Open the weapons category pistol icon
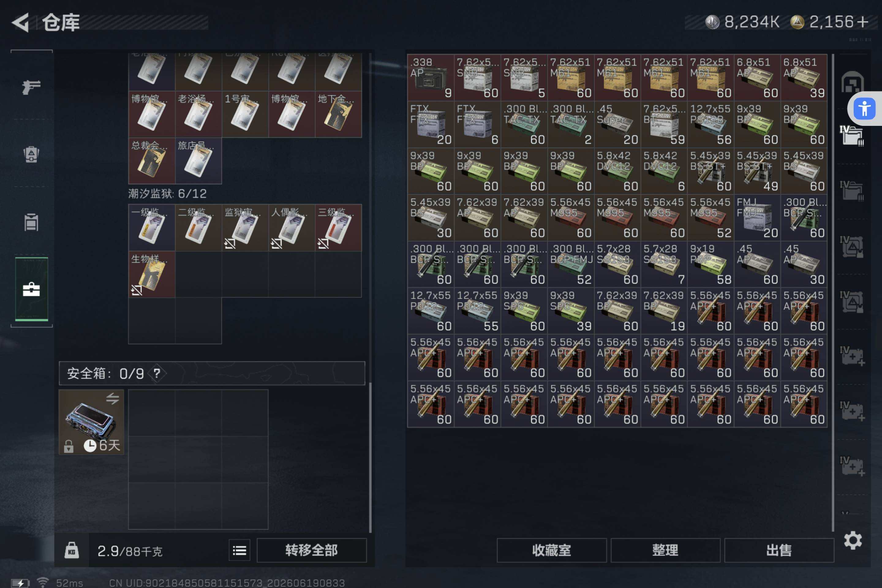 pyautogui.click(x=31, y=87)
